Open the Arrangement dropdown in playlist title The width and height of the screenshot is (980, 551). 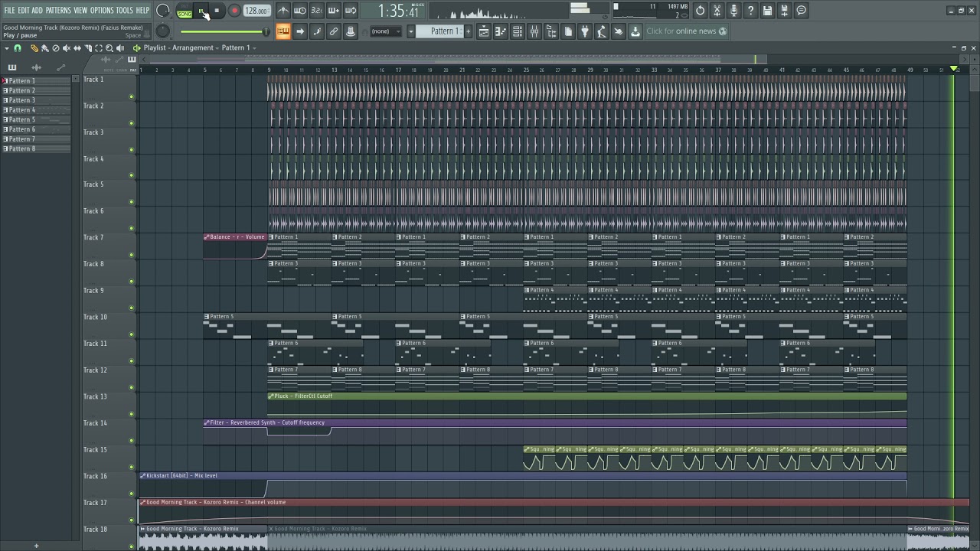pyautogui.click(x=194, y=47)
